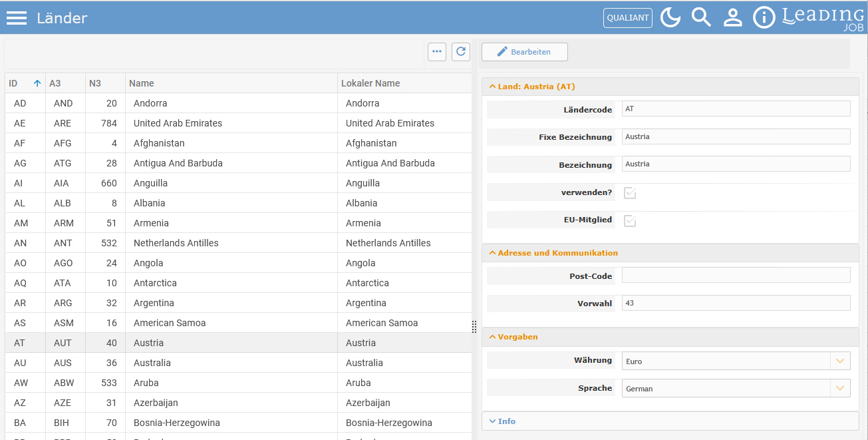
Task: Toggle dark mode moon icon
Action: click(x=670, y=18)
